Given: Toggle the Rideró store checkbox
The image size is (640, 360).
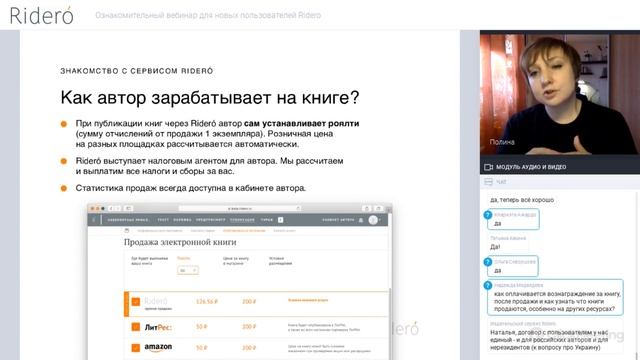Looking at the screenshot, I should pyautogui.click(x=136, y=302).
